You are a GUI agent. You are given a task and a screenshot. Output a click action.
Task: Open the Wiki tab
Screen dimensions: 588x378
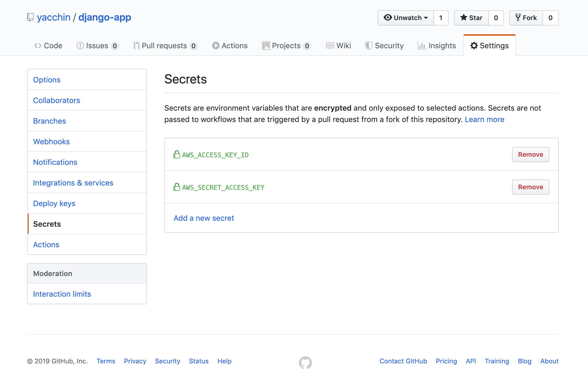338,46
